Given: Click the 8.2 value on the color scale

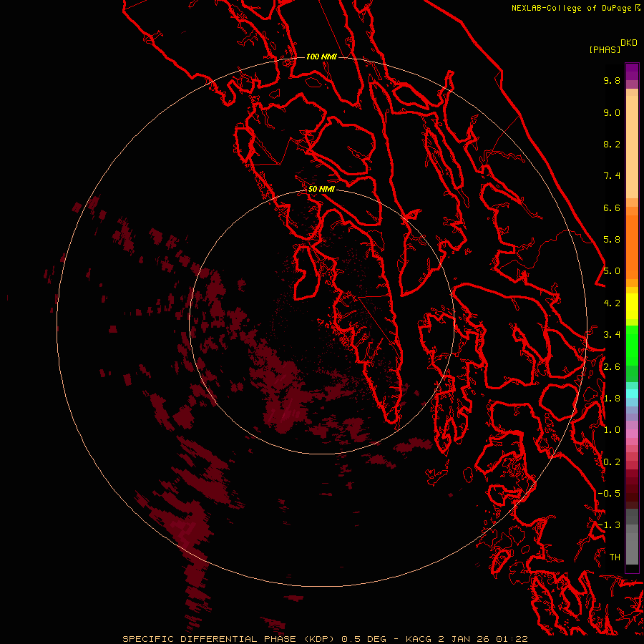Looking at the screenshot, I should [x=612, y=144].
